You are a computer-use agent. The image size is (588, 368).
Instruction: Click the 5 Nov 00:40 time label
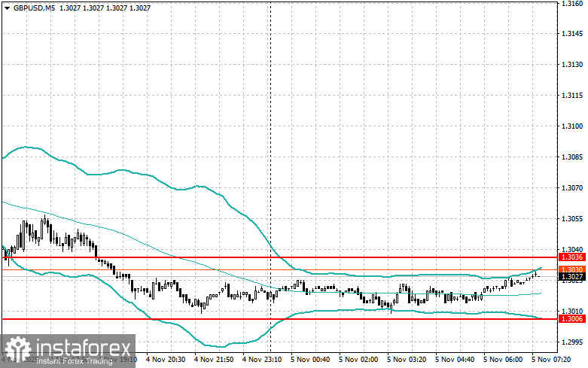click(x=310, y=360)
